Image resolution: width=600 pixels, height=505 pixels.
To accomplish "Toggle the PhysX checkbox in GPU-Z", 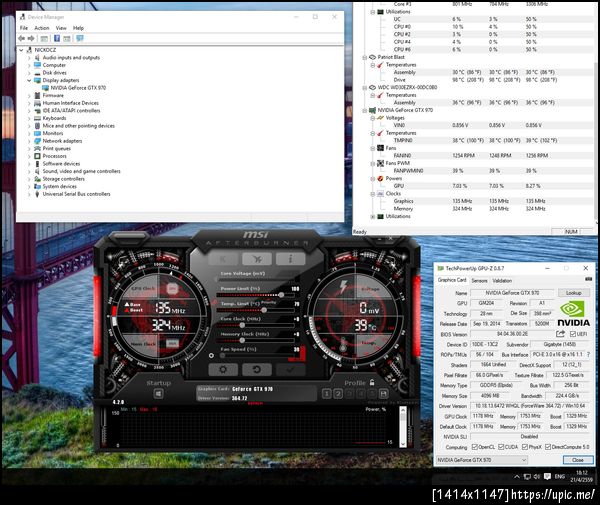I will coord(525,447).
